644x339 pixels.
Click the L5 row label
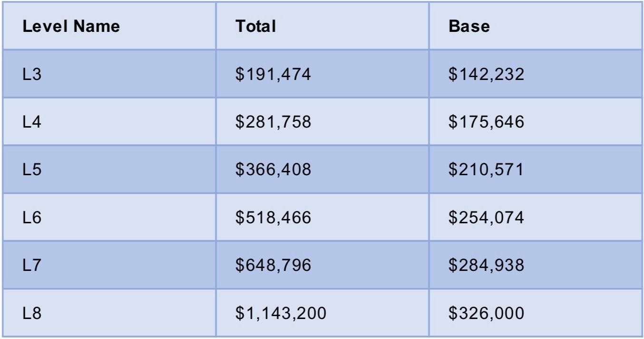pyautogui.click(x=32, y=170)
